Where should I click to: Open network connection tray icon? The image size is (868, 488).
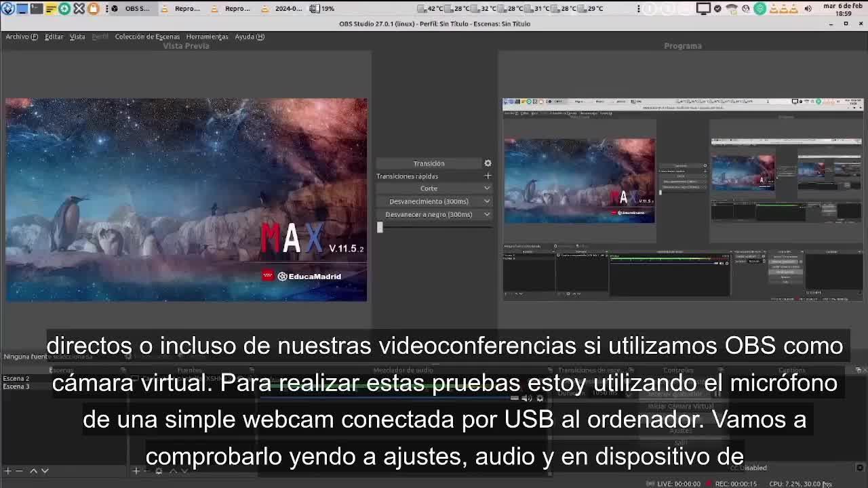coord(732,9)
